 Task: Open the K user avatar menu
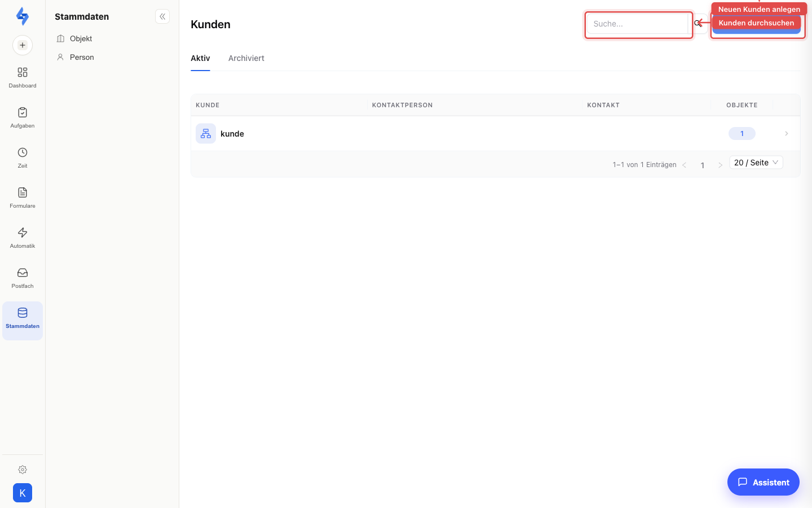tap(23, 493)
